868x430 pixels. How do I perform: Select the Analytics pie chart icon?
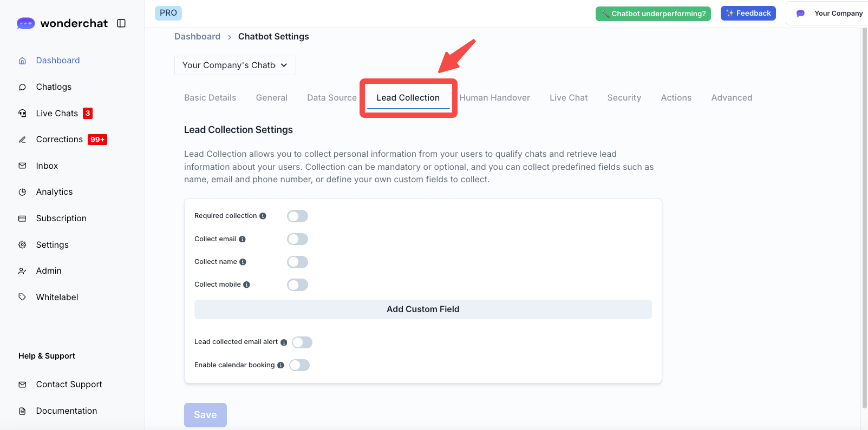pos(22,192)
